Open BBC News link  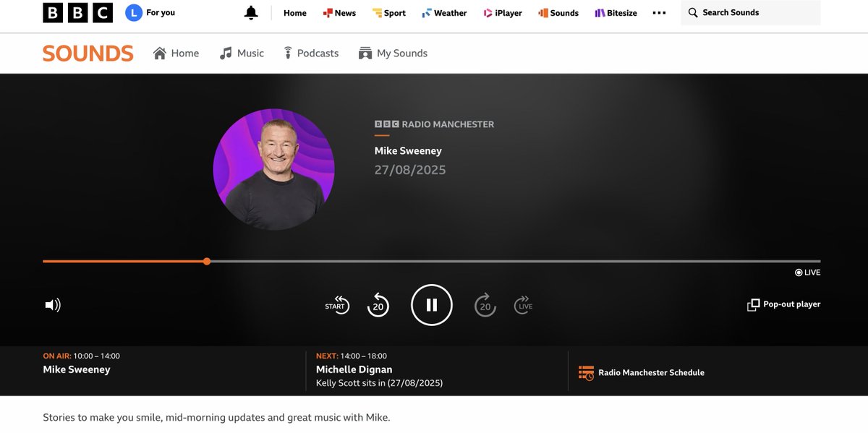coord(339,13)
